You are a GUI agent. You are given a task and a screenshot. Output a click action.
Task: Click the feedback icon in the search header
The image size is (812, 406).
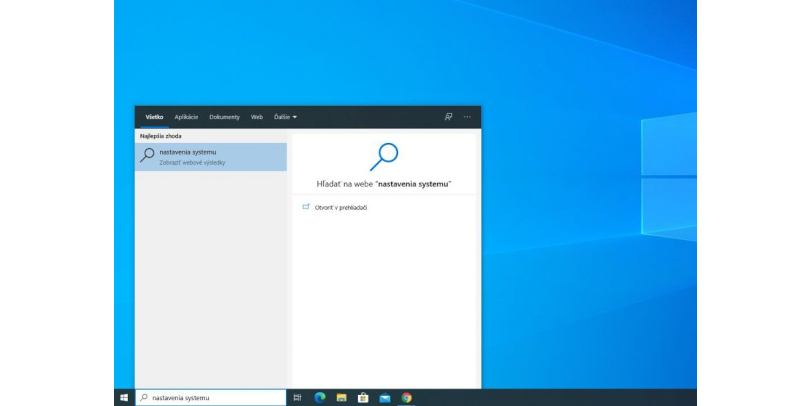point(448,117)
